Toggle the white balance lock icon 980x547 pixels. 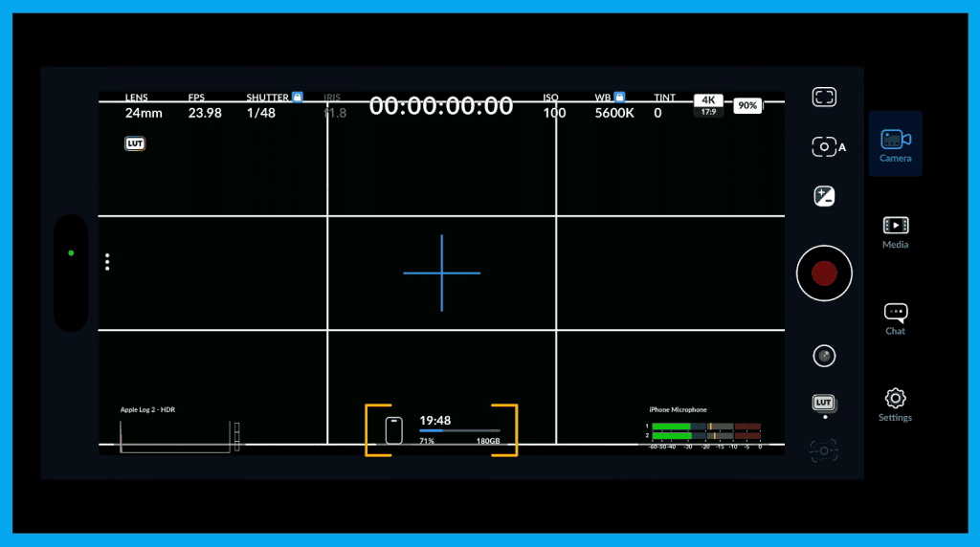coord(619,97)
